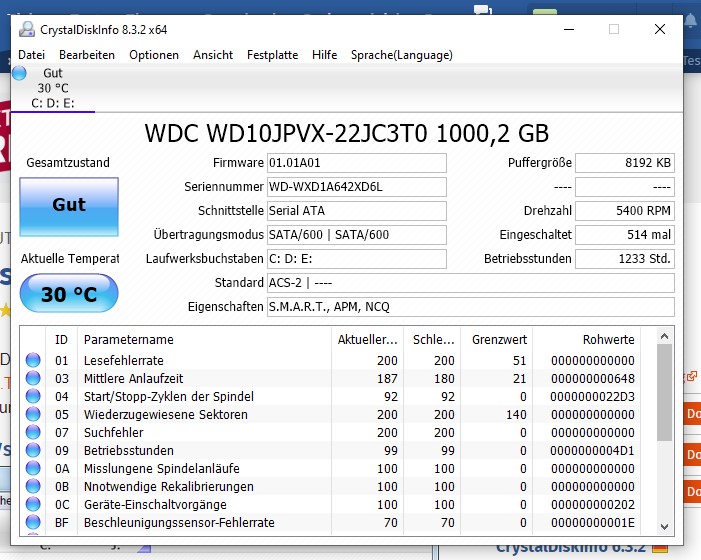Maximize the CrystalDiskInfo window
701x560 pixels.
614,29
